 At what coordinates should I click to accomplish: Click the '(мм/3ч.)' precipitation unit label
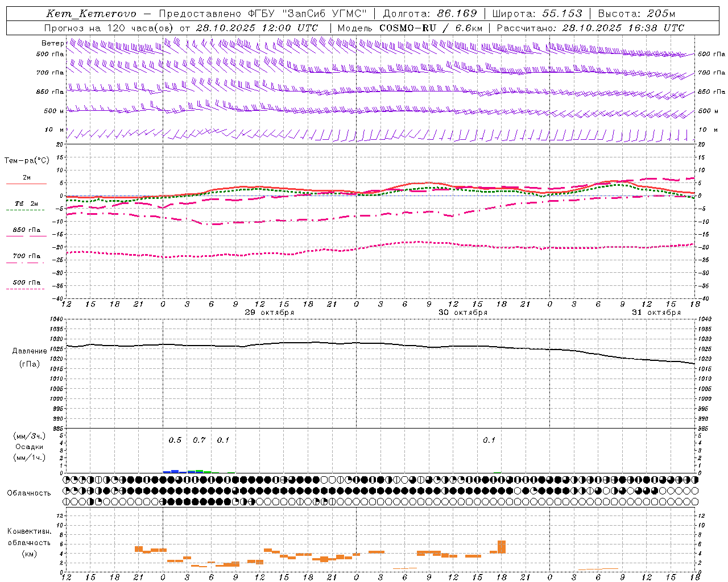(30, 436)
